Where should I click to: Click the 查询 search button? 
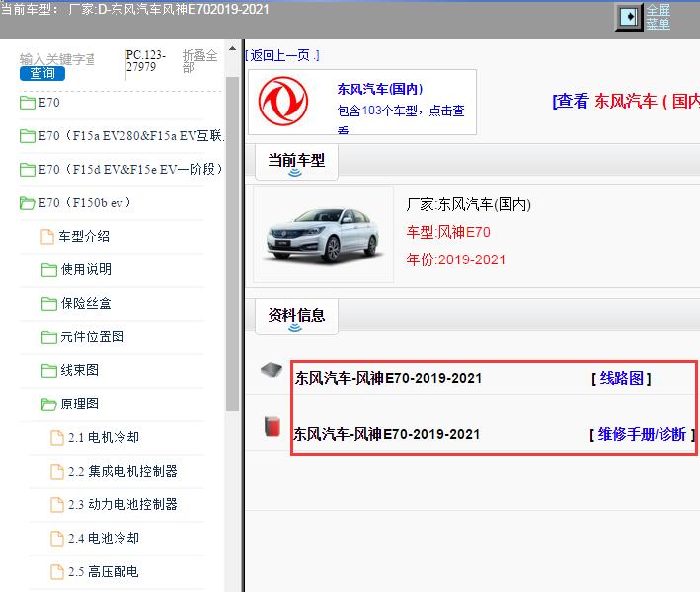pos(42,73)
